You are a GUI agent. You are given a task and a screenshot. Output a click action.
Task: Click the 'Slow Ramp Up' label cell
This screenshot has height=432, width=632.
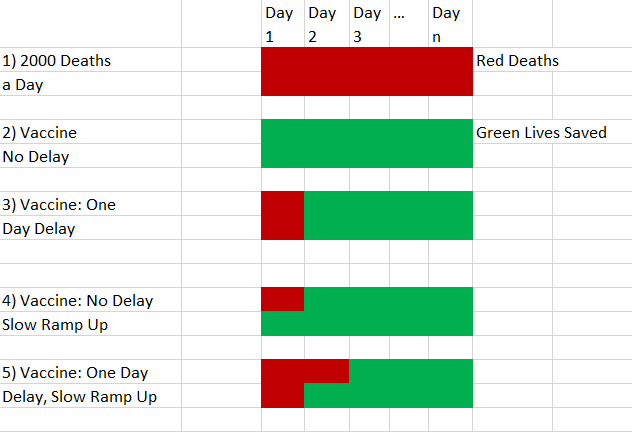click(x=91, y=324)
